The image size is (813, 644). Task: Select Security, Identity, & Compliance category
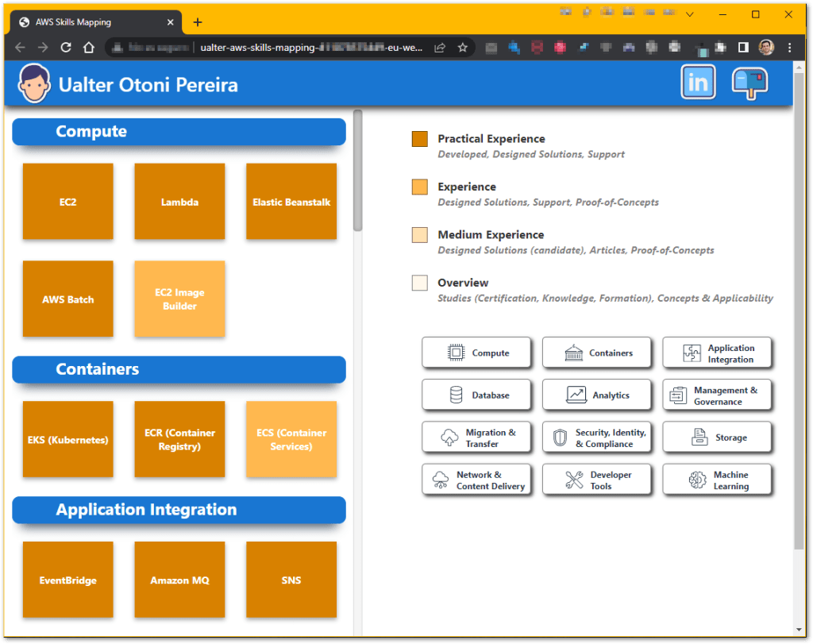point(596,438)
